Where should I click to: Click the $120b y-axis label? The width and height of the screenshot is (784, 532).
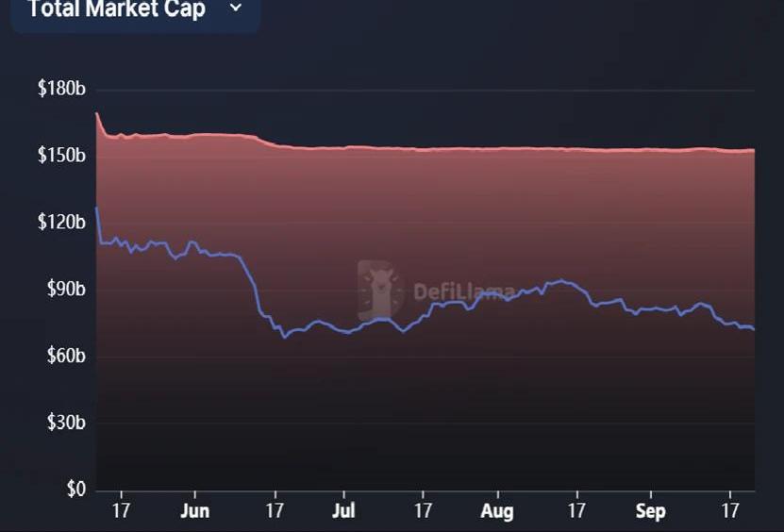[x=61, y=223]
